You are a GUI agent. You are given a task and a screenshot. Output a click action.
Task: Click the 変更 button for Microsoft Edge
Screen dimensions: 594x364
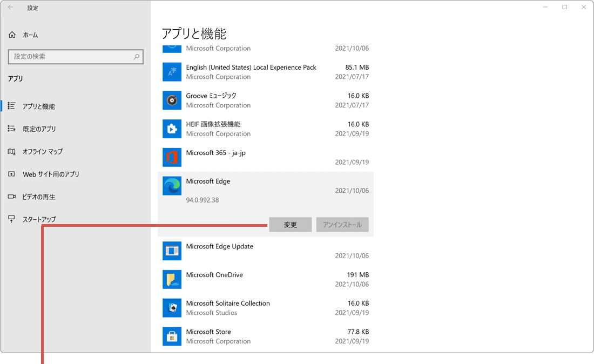290,224
